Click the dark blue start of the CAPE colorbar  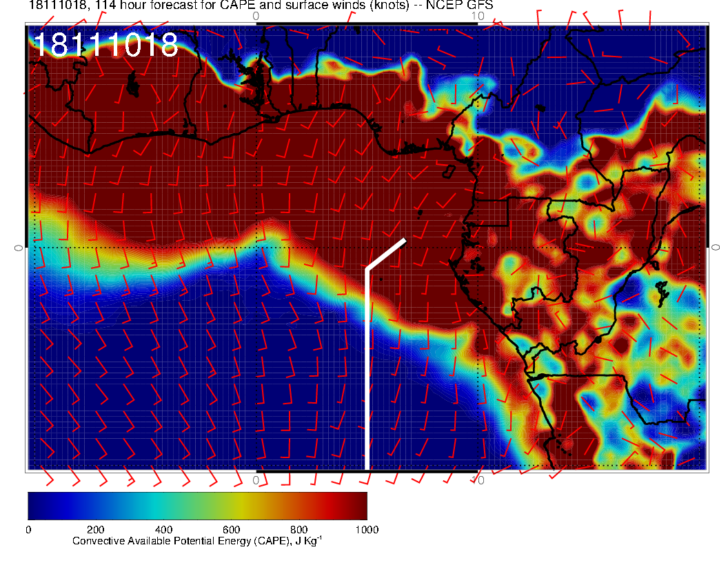click(36, 505)
